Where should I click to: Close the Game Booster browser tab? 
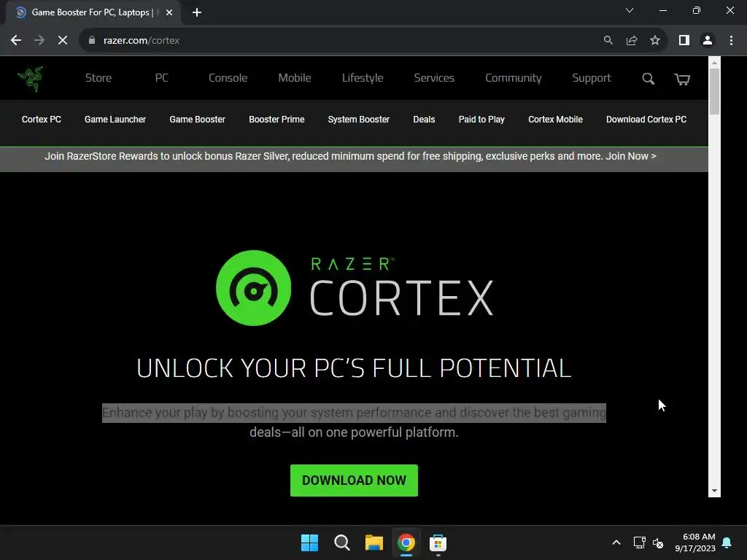[x=169, y=12]
